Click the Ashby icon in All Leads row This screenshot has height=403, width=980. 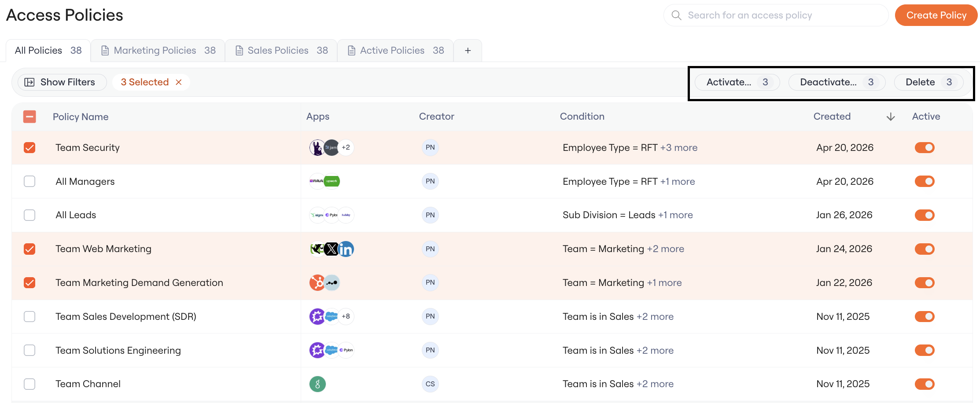coord(346,215)
